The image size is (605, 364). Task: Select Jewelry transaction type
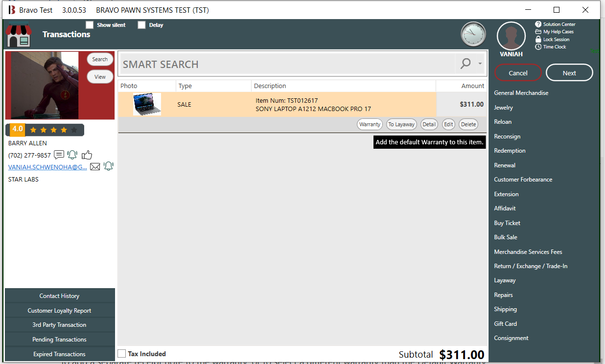(503, 108)
